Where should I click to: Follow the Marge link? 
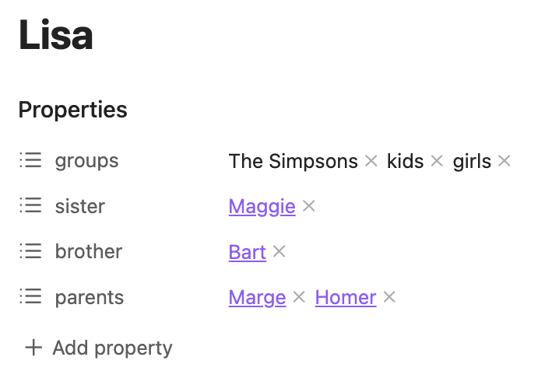[x=257, y=297]
